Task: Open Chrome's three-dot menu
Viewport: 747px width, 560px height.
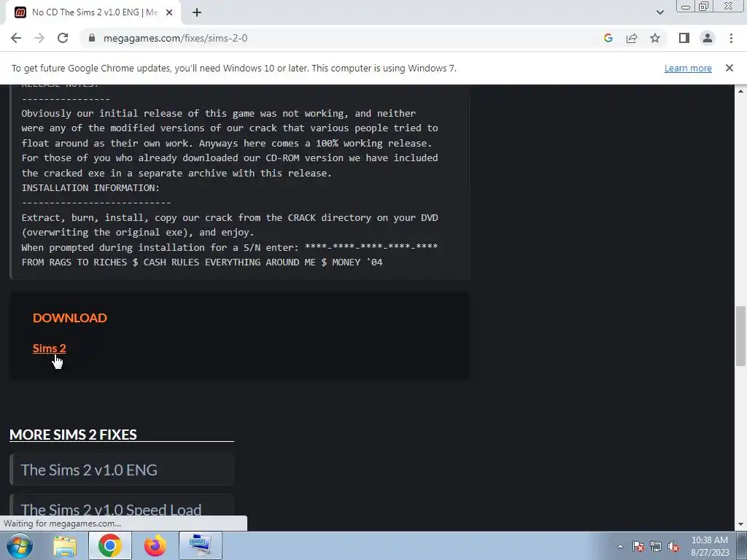Action: 731,38
